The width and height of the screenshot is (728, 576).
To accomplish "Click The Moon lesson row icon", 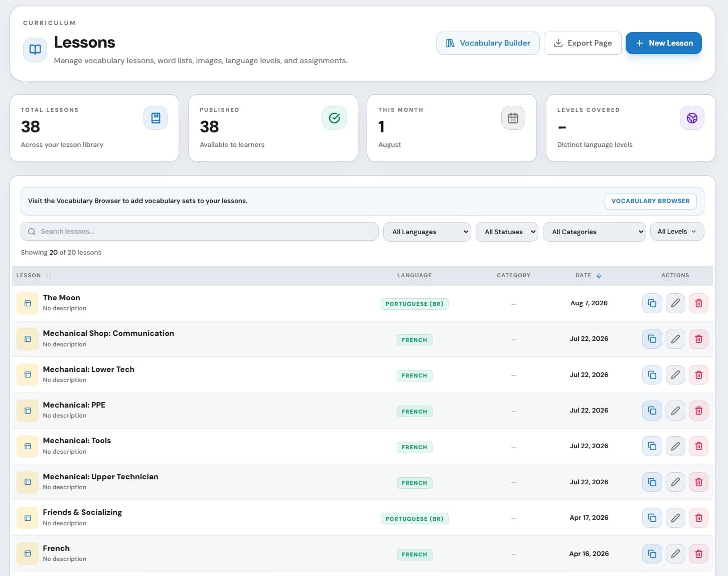I will coord(28,303).
